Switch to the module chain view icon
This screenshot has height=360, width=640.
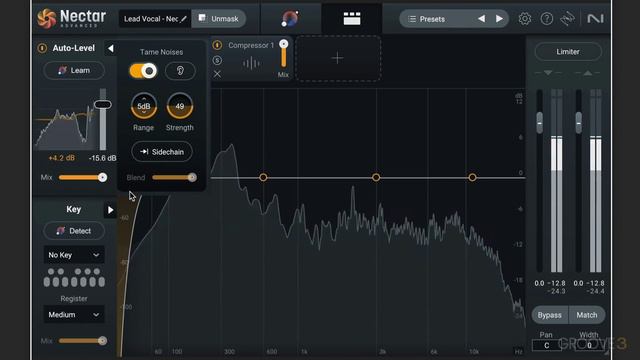[351, 18]
